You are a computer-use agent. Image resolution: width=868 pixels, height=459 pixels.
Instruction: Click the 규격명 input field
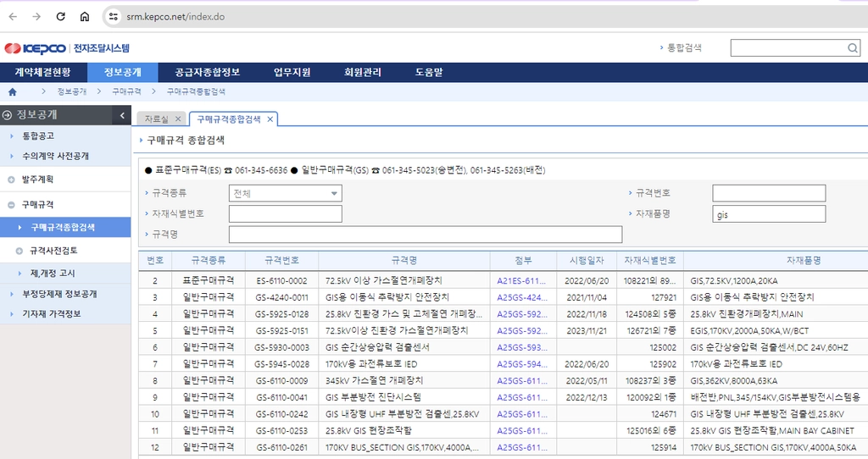pyautogui.click(x=426, y=235)
